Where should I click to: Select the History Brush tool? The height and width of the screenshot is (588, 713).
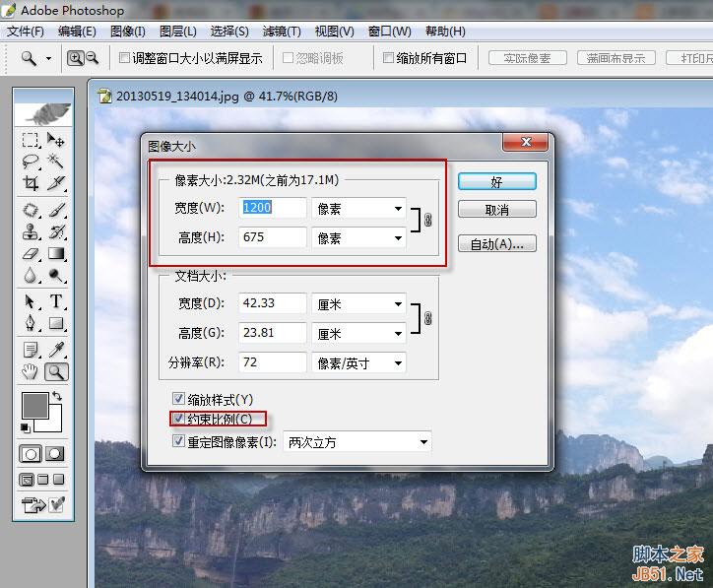click(x=56, y=231)
